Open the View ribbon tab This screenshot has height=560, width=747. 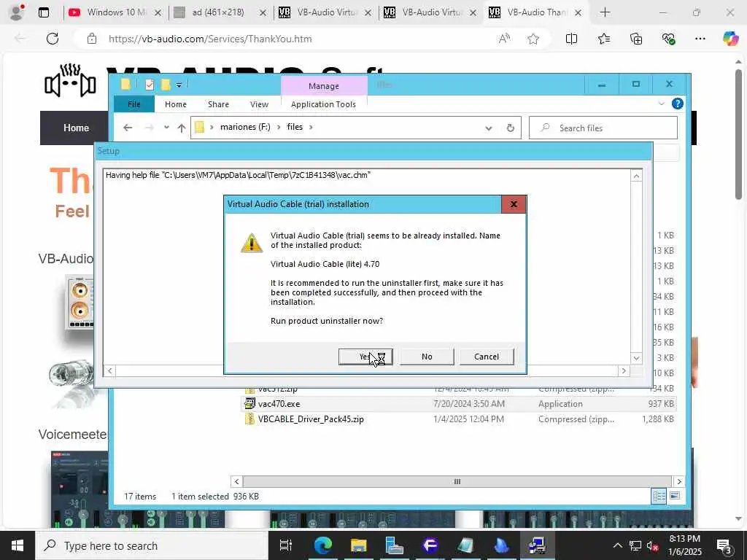[x=259, y=104]
